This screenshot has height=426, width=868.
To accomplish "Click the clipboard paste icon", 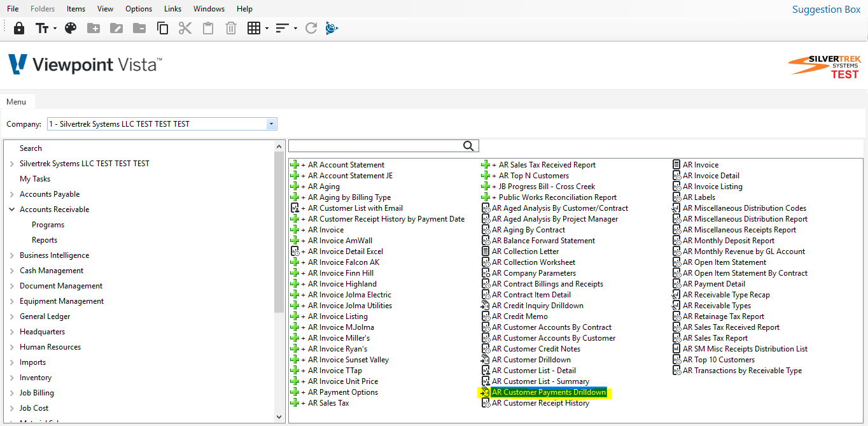I will click(x=208, y=28).
